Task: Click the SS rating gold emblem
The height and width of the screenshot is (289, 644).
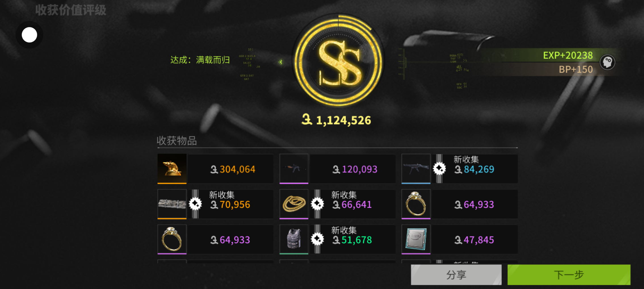Action: [x=339, y=61]
